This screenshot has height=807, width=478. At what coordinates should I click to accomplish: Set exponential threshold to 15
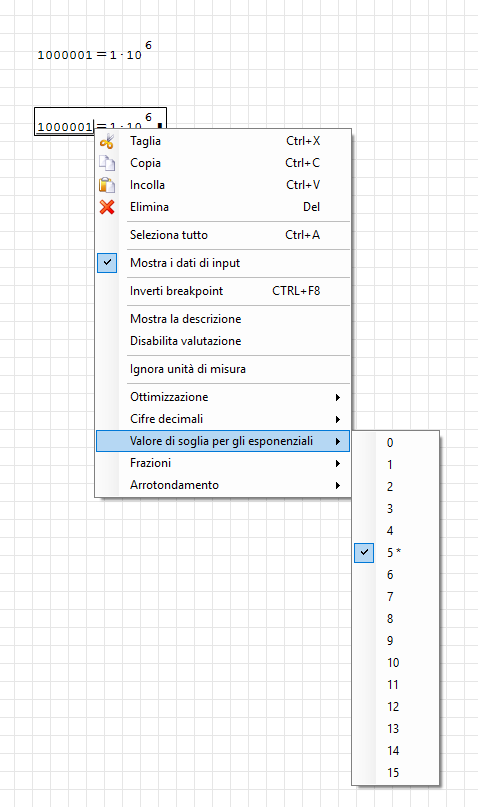tap(396, 773)
